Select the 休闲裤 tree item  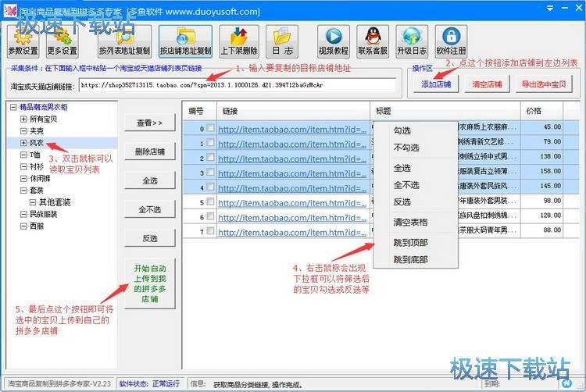[x=40, y=179]
